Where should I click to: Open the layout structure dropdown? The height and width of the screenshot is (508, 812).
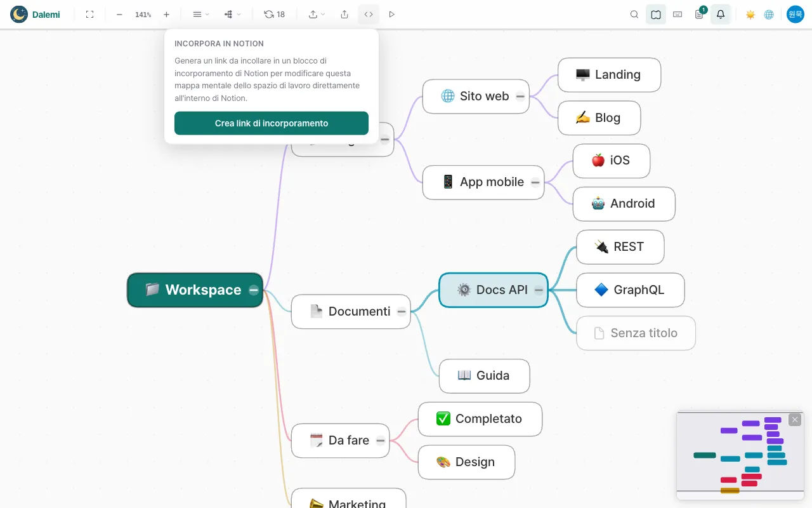[x=232, y=14]
